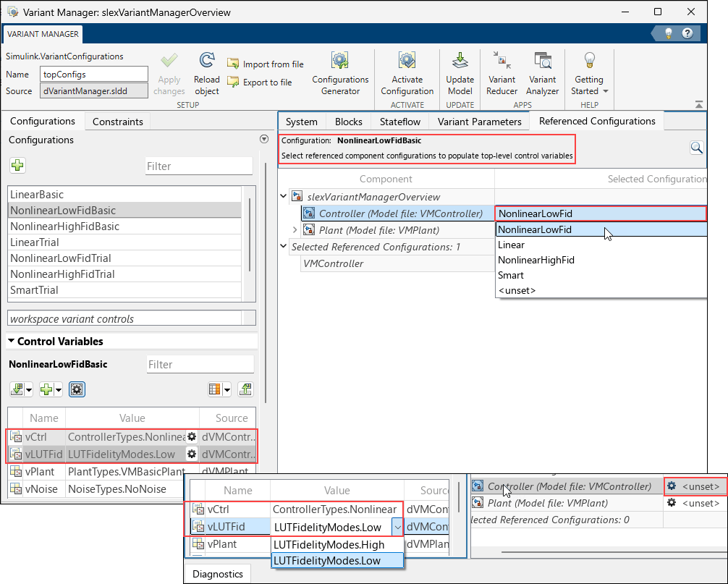Click the configurations Filter field
The image size is (728, 584).
point(199,166)
